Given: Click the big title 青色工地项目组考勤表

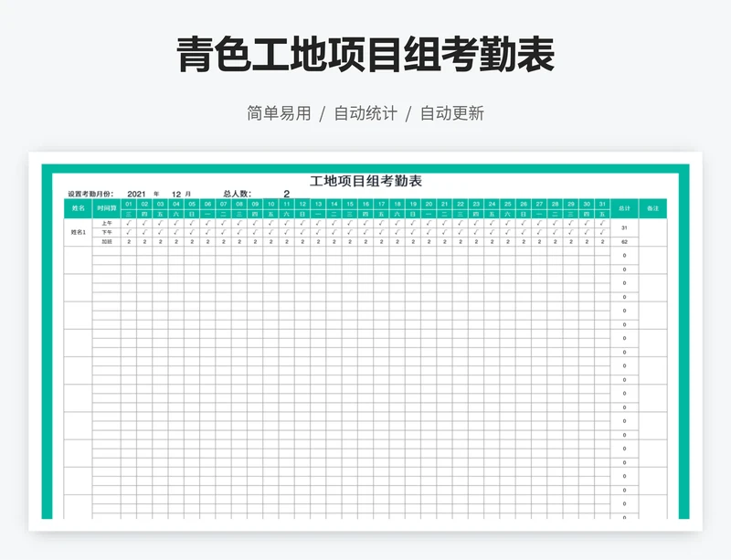Looking at the screenshot, I should point(365,55).
